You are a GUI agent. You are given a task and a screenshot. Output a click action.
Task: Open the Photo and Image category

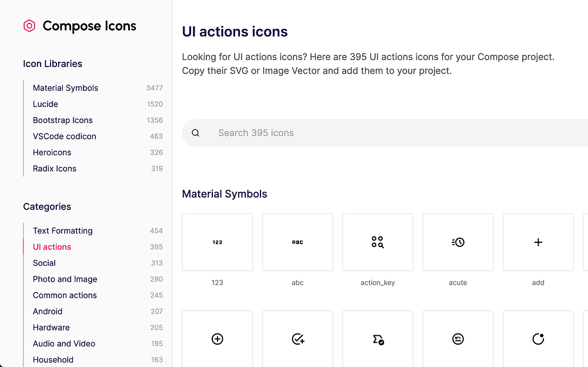coord(65,279)
